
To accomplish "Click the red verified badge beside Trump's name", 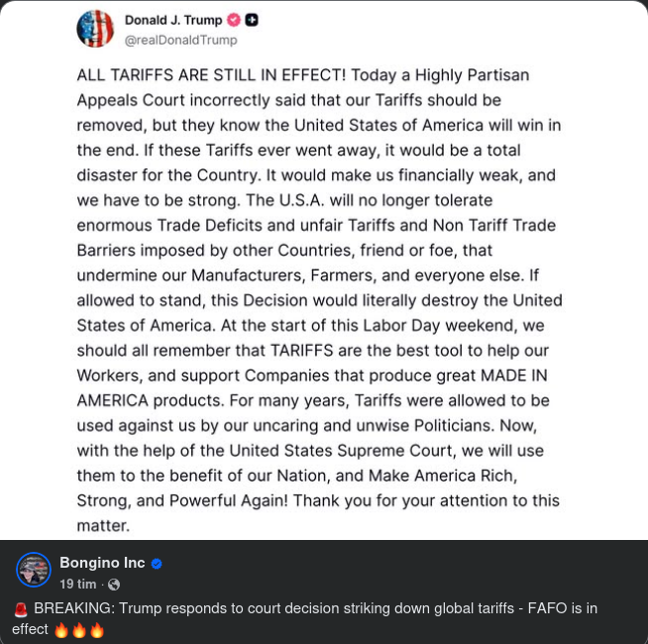I will pyautogui.click(x=234, y=20).
